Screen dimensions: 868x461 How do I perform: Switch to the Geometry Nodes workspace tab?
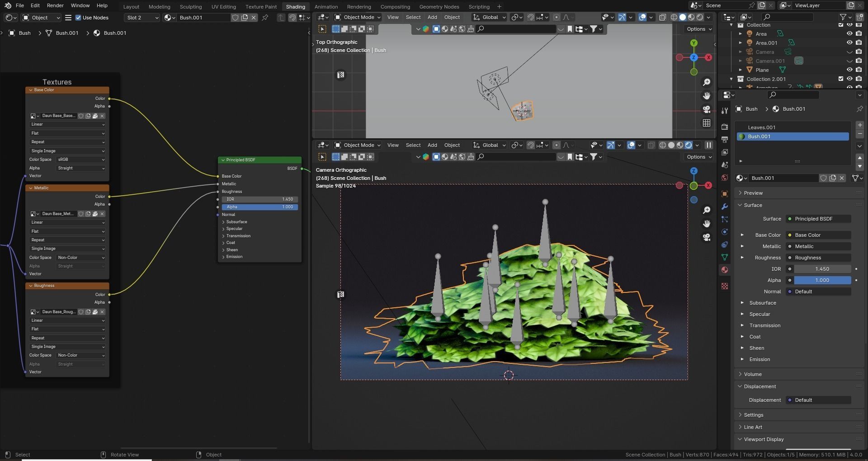439,7
